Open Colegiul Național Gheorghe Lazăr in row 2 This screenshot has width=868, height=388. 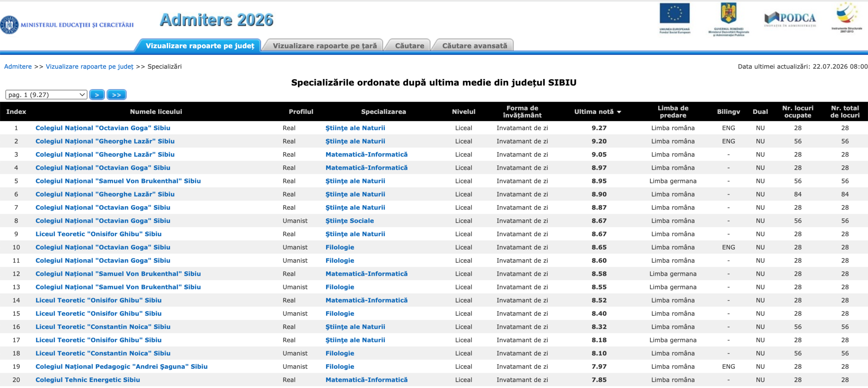point(105,141)
